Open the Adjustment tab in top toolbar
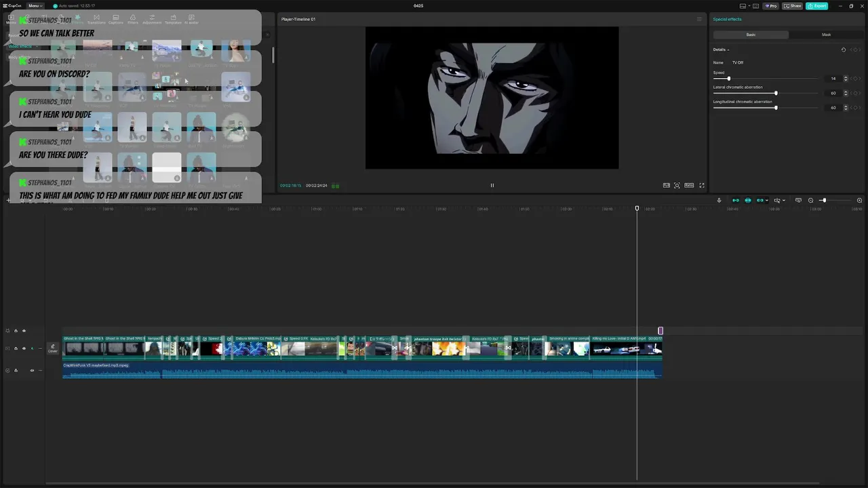Screen dimensions: 868x488 click(x=152, y=19)
